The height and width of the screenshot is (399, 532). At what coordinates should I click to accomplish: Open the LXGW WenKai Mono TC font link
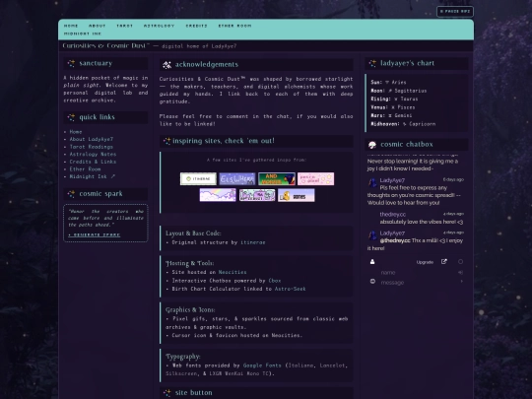238,373
